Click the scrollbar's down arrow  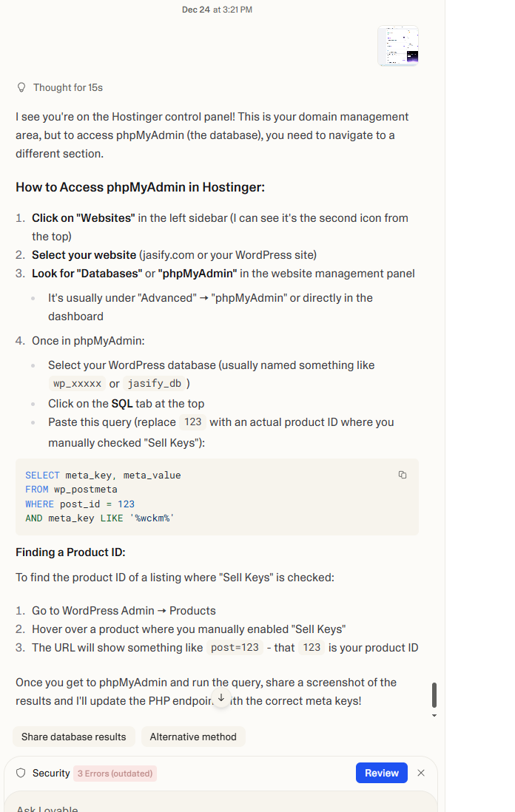(x=434, y=716)
